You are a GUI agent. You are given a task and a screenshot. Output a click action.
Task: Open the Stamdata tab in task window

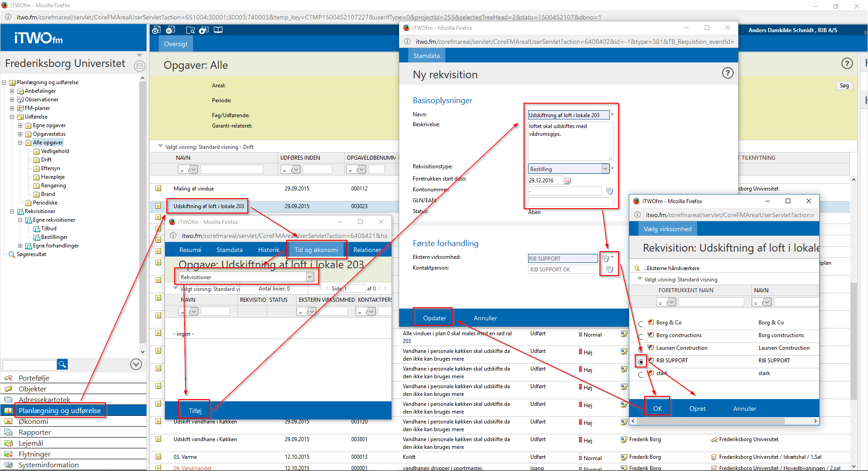click(x=230, y=250)
